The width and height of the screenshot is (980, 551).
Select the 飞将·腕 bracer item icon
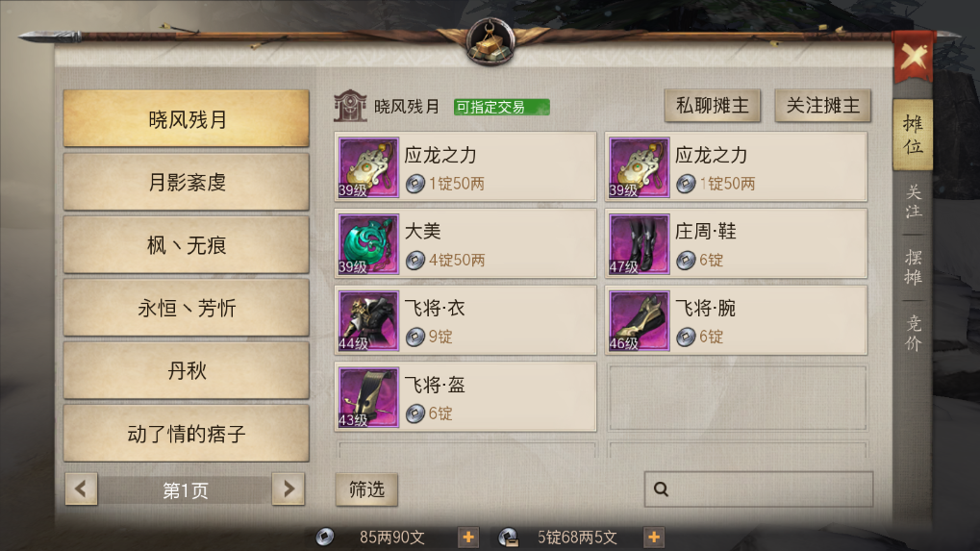coord(639,321)
